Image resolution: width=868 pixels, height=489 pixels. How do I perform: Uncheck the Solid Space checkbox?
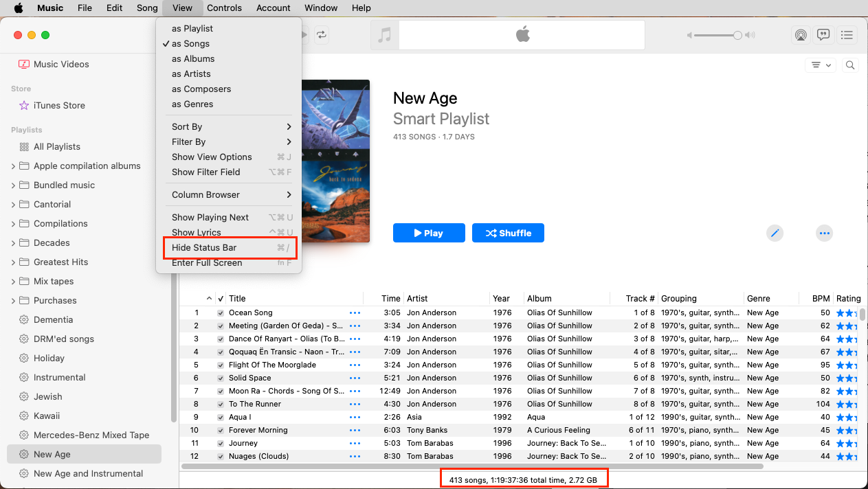pyautogui.click(x=221, y=378)
